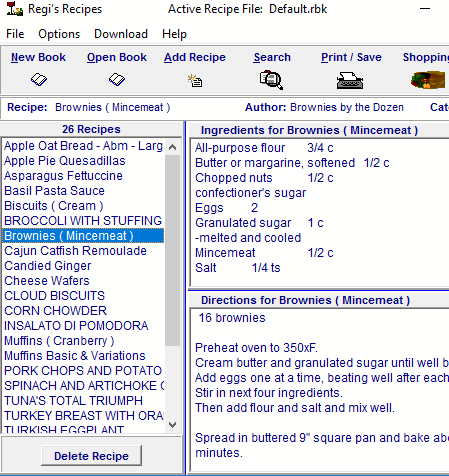449x476 pixels.
Task: Minimize the Regi's Recipes window
Action: (x=425, y=9)
